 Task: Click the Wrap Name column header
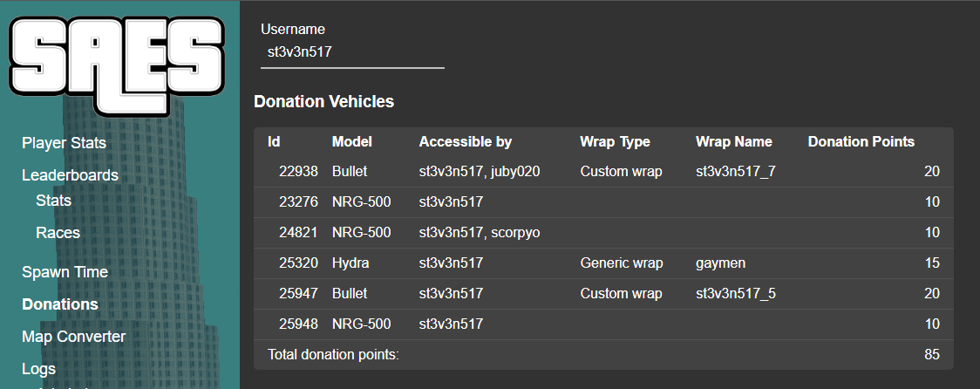pos(733,141)
